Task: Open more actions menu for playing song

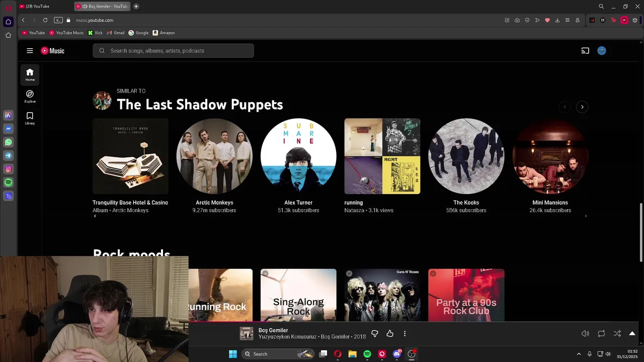Action: tap(405, 333)
